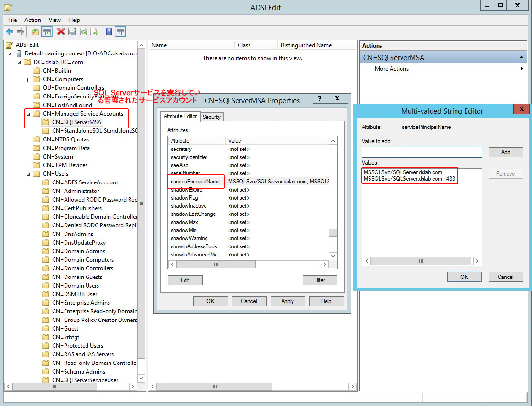Click the Refresh toolbar icon
The width and height of the screenshot is (532, 406).
[x=83, y=32]
